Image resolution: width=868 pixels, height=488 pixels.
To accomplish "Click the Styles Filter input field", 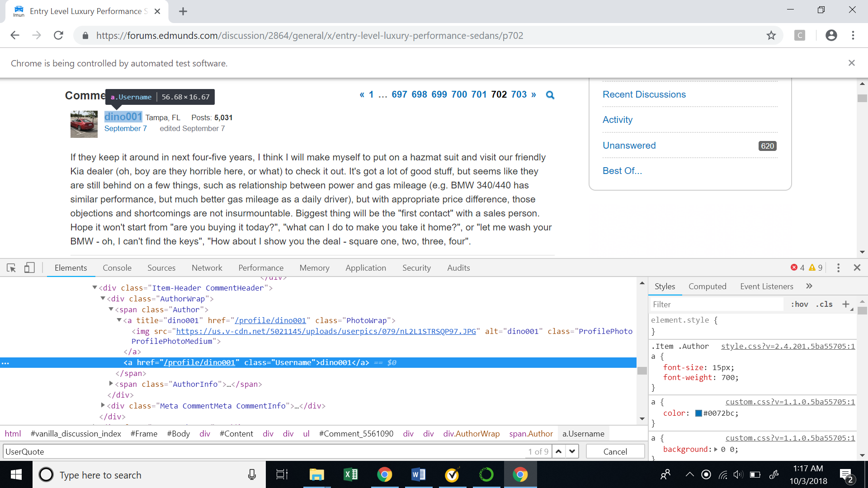I will pos(717,305).
